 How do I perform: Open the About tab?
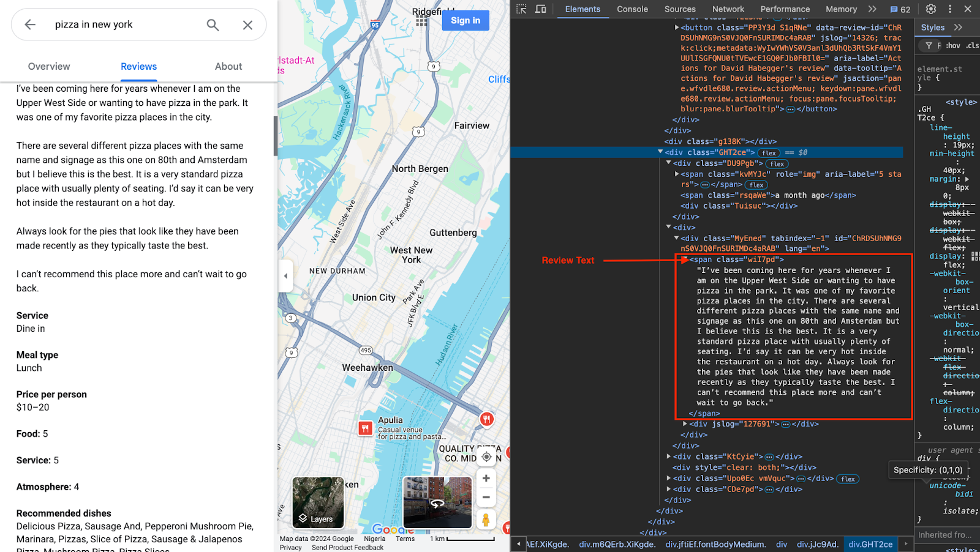228,66
